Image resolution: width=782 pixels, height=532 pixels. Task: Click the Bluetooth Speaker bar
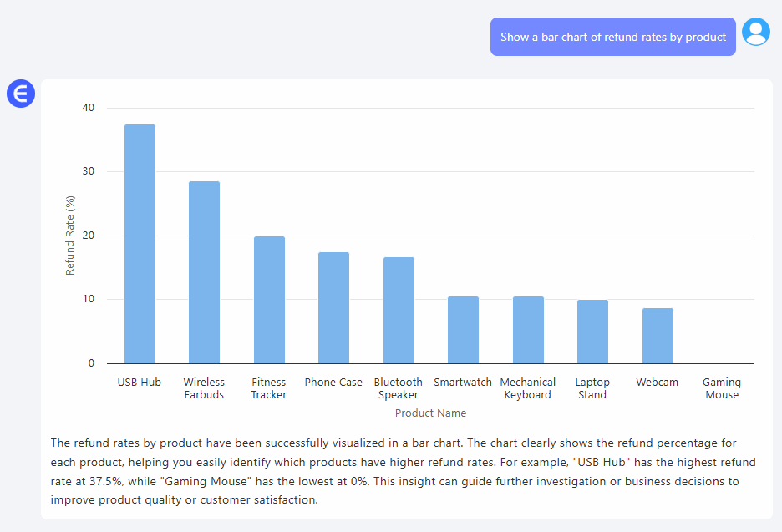[399, 310]
